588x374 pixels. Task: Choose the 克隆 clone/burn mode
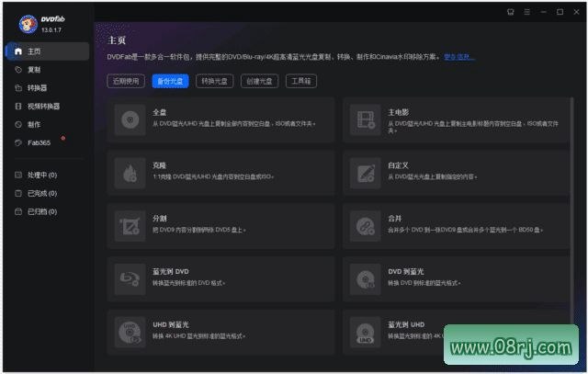(x=220, y=173)
